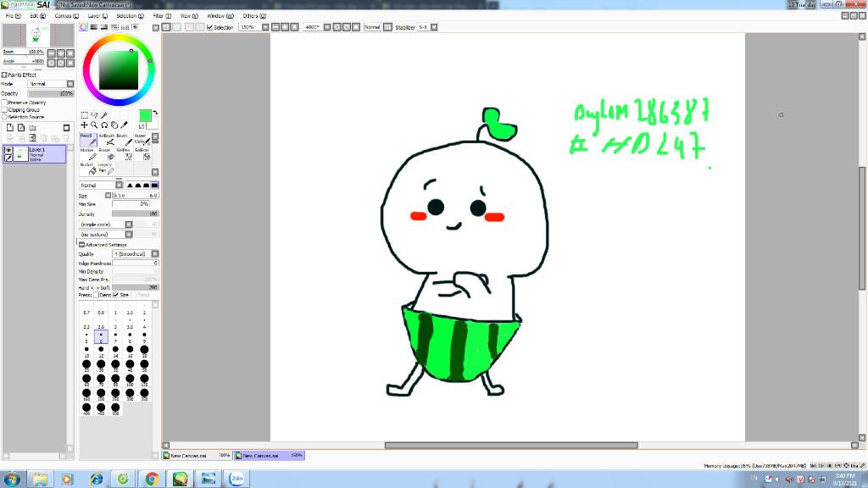Activate the zoom magnifier tool
The height and width of the screenshot is (488, 868).
94,125
